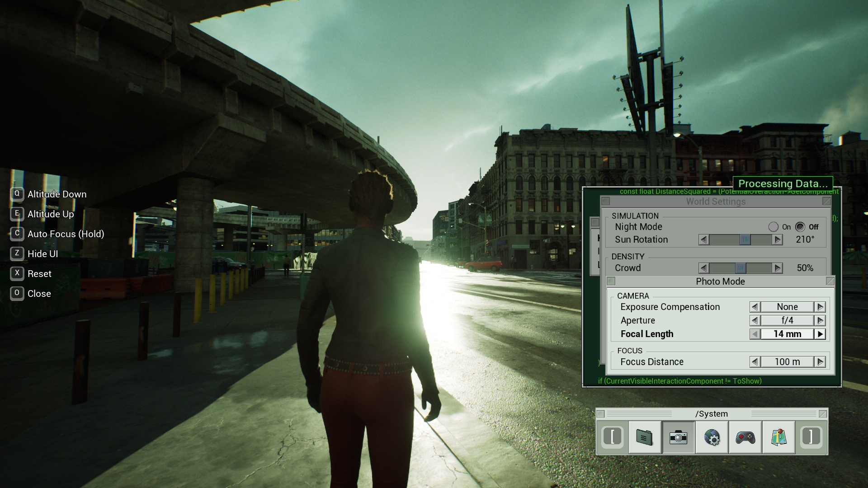
Task: Open the game controller icon
Action: 745,437
